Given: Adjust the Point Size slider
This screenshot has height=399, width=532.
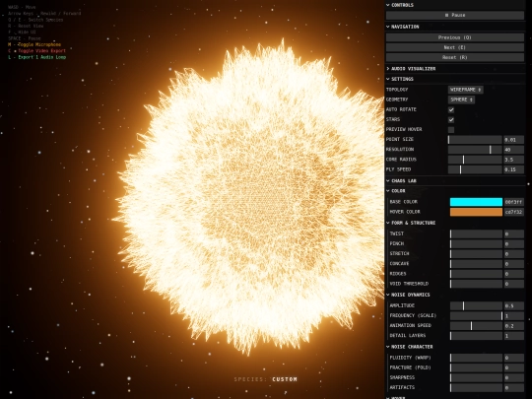Looking at the screenshot, I should click(475, 140).
